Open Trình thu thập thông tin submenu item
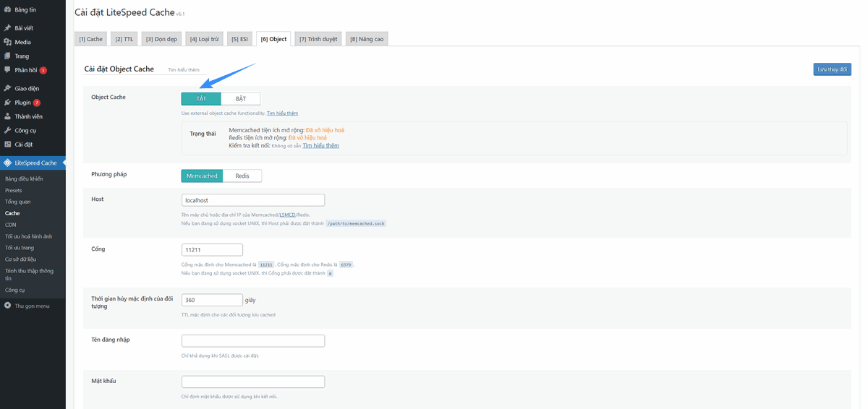The image size is (868, 409). click(x=30, y=274)
